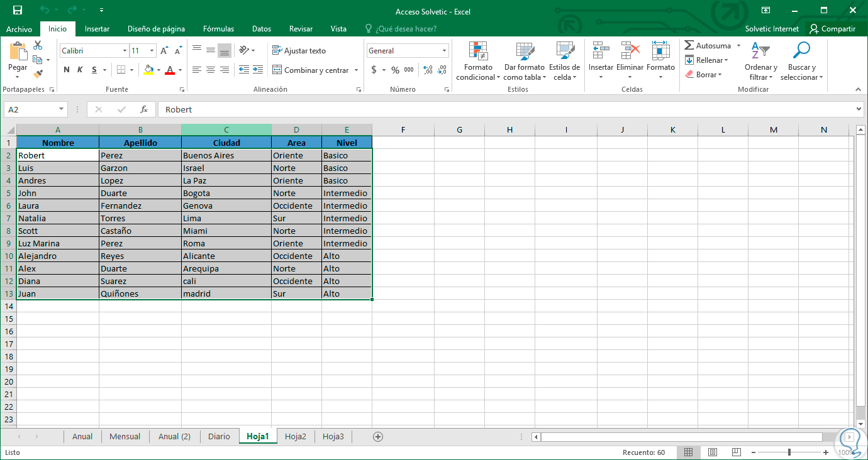
Task: Click the formula bar showing Robert
Action: (503, 109)
